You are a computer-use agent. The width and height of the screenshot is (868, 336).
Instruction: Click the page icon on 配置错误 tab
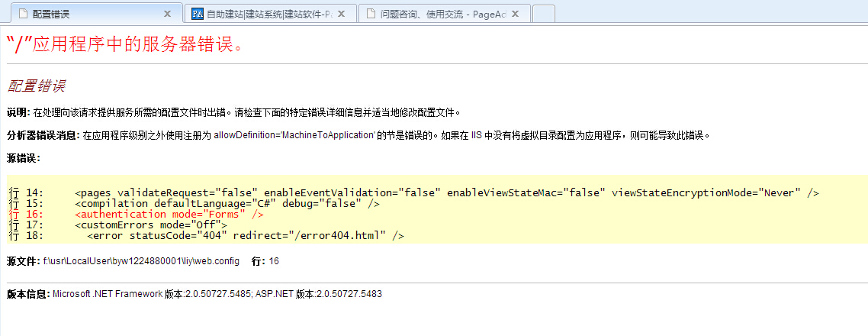tap(22, 14)
